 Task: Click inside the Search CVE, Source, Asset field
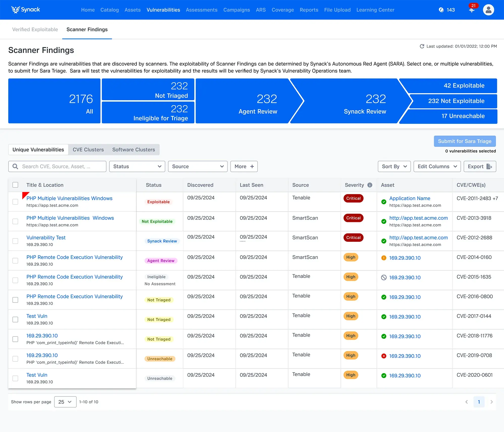tap(57, 166)
